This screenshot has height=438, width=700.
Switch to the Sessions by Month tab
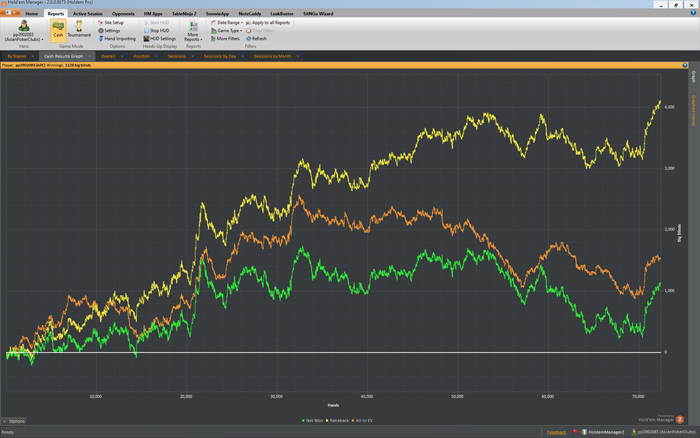(272, 56)
